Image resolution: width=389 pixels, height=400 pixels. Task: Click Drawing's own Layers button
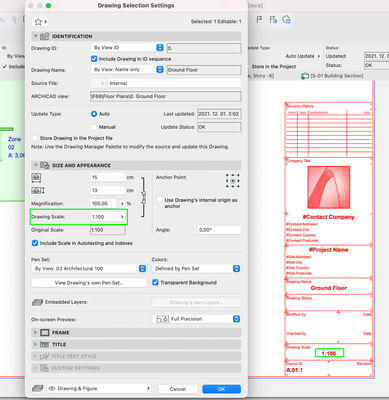click(196, 303)
